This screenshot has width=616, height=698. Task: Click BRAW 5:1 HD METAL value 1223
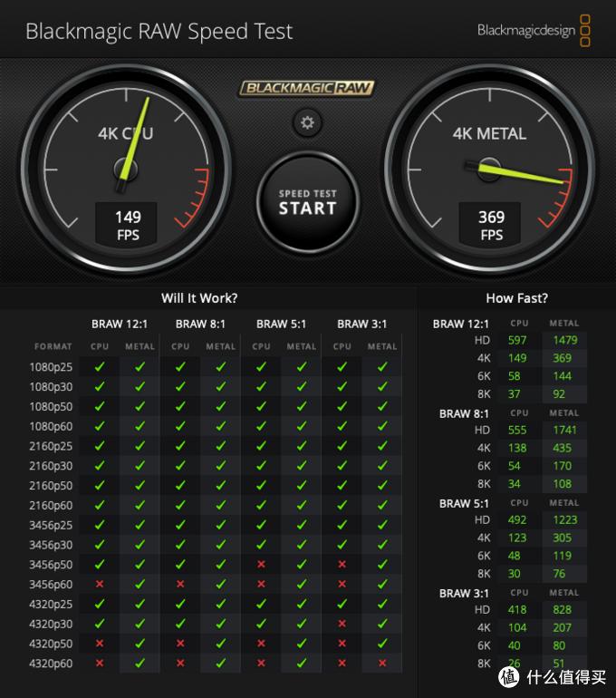click(x=565, y=520)
